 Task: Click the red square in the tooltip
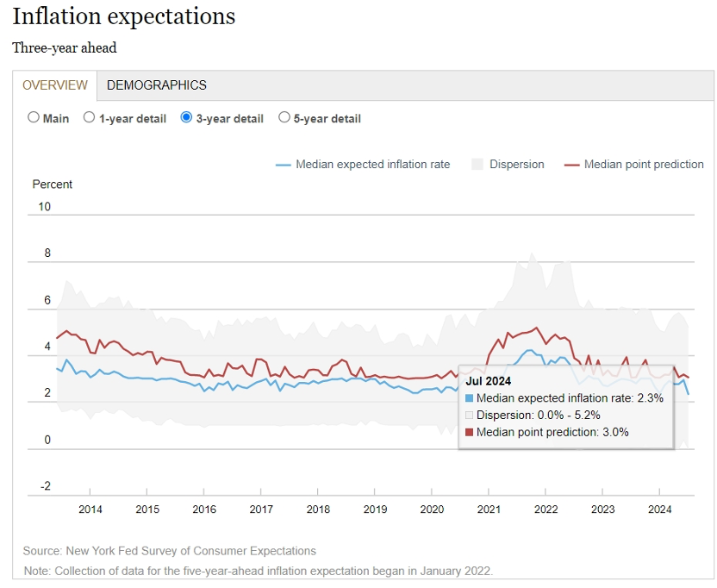tap(469, 433)
